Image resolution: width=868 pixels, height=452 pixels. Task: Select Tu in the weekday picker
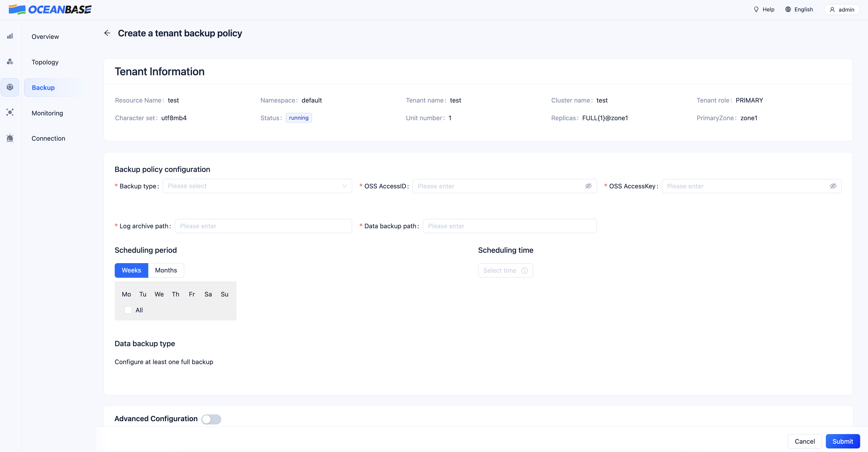[143, 294]
